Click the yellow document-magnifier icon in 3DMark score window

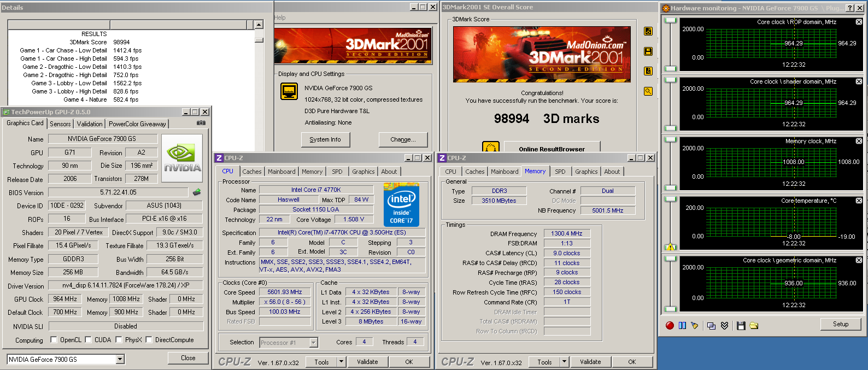pyautogui.click(x=648, y=71)
